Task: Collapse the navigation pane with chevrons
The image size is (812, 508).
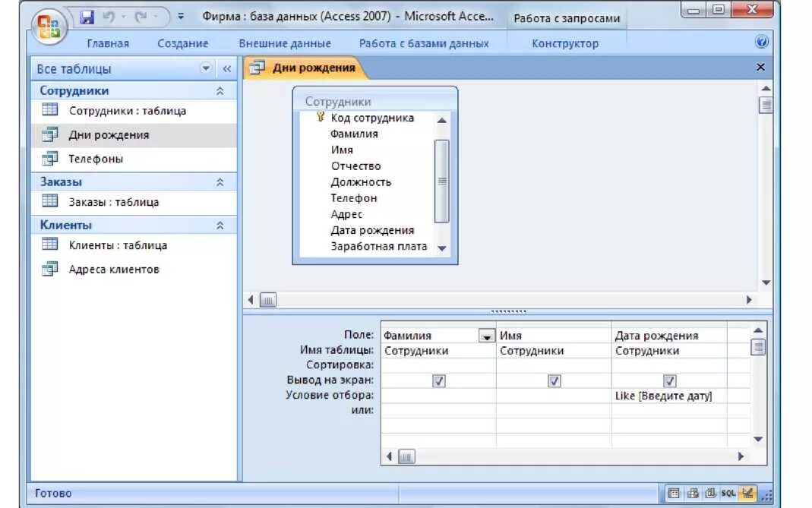Action: point(227,69)
